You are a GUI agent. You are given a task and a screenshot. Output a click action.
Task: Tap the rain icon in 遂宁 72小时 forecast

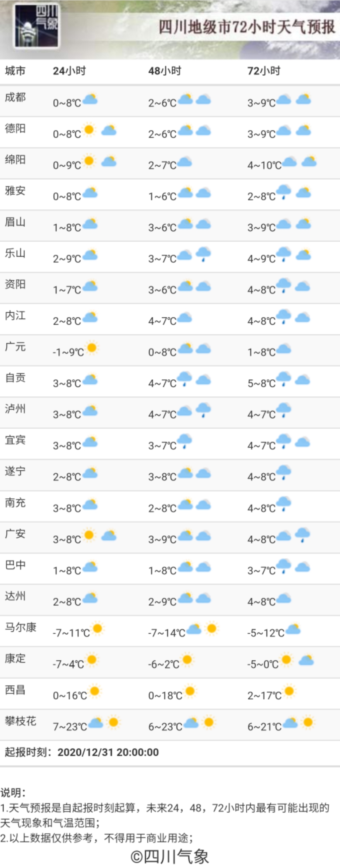[284, 472]
